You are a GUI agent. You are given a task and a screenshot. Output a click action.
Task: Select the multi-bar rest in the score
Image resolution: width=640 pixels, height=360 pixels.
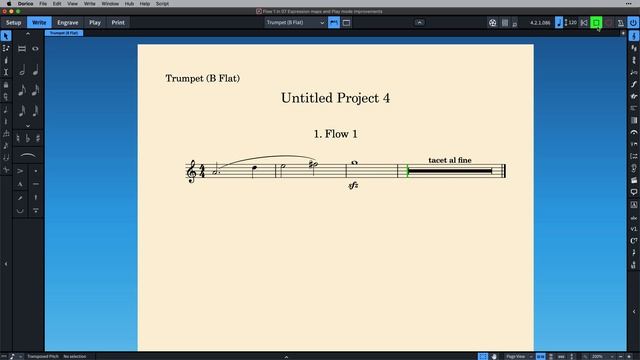450,171
